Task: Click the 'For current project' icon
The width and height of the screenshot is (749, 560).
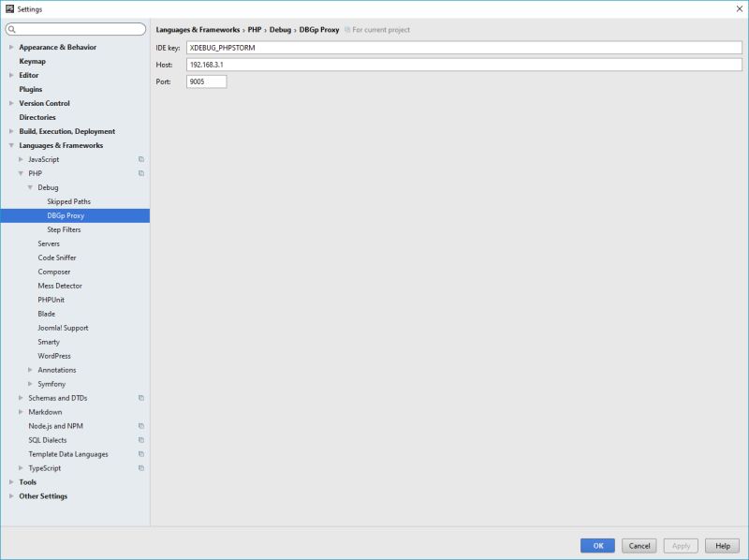Action: click(349, 29)
